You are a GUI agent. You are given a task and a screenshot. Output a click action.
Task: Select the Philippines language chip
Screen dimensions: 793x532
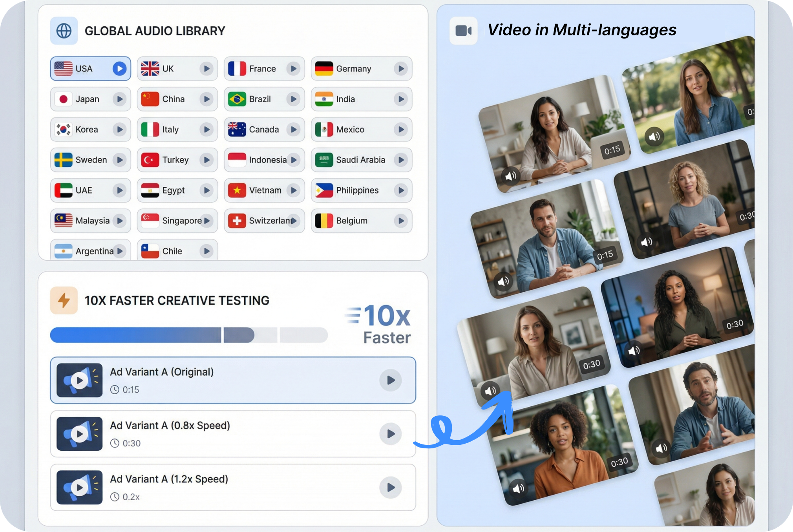[362, 190]
